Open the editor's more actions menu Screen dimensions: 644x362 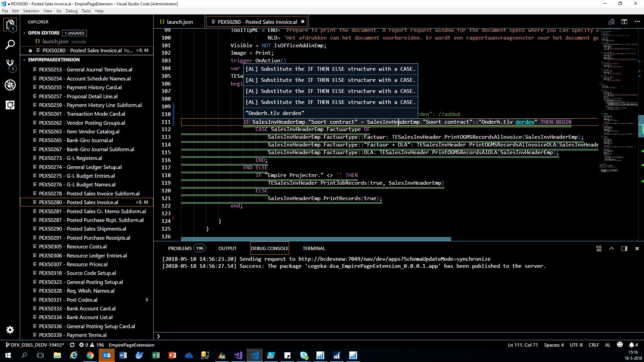click(637, 22)
